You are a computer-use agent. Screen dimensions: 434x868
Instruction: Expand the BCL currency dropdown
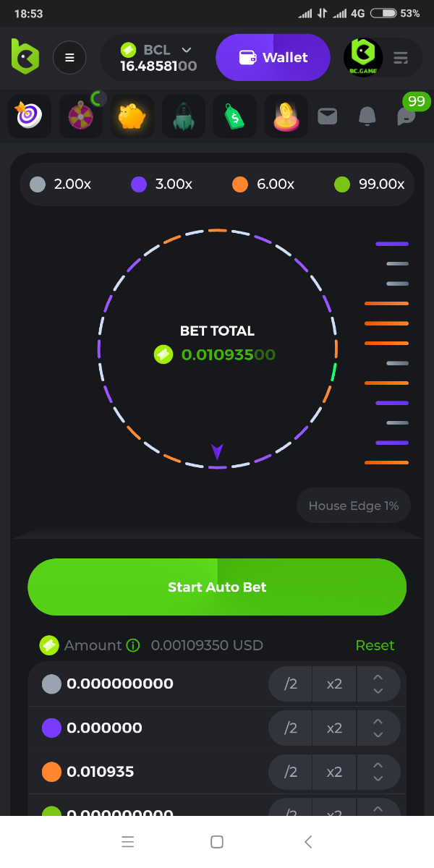tap(187, 50)
